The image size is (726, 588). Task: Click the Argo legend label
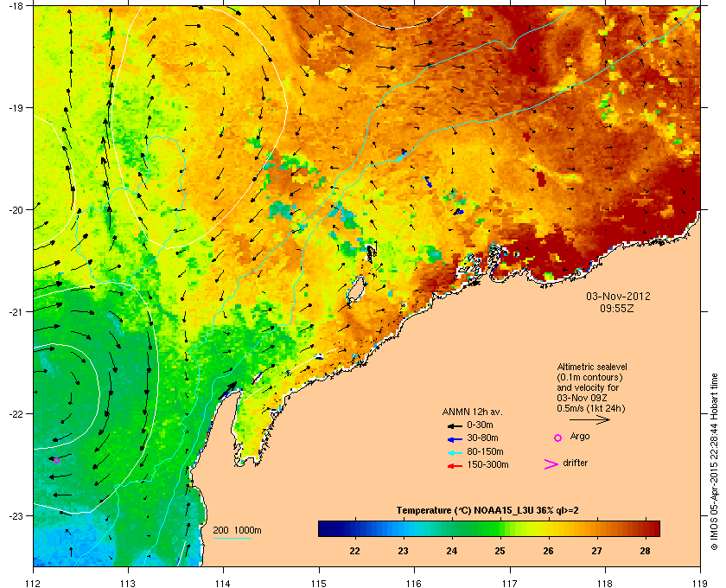[580, 437]
